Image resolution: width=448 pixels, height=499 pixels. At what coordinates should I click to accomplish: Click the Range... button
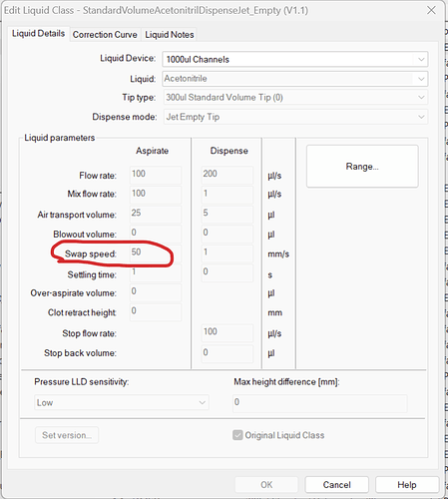362,166
